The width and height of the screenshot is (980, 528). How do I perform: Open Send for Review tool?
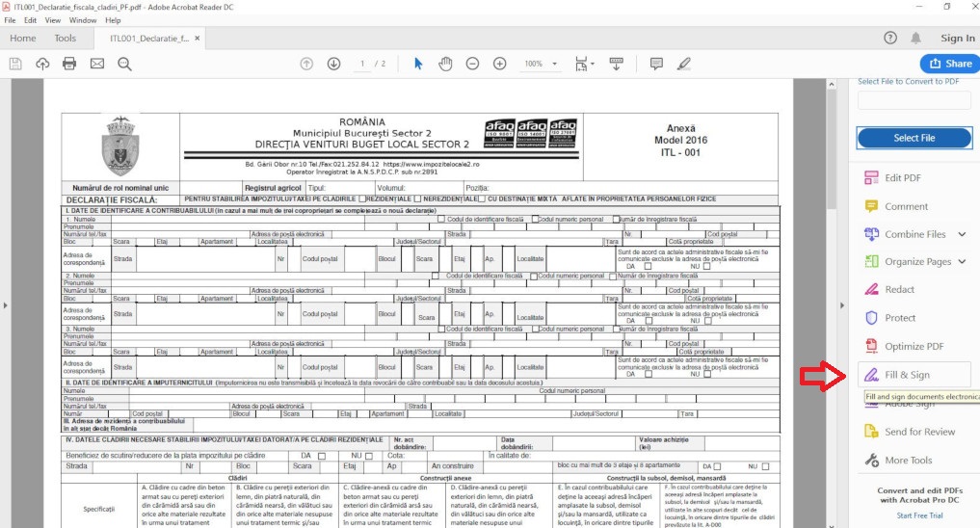(910, 432)
